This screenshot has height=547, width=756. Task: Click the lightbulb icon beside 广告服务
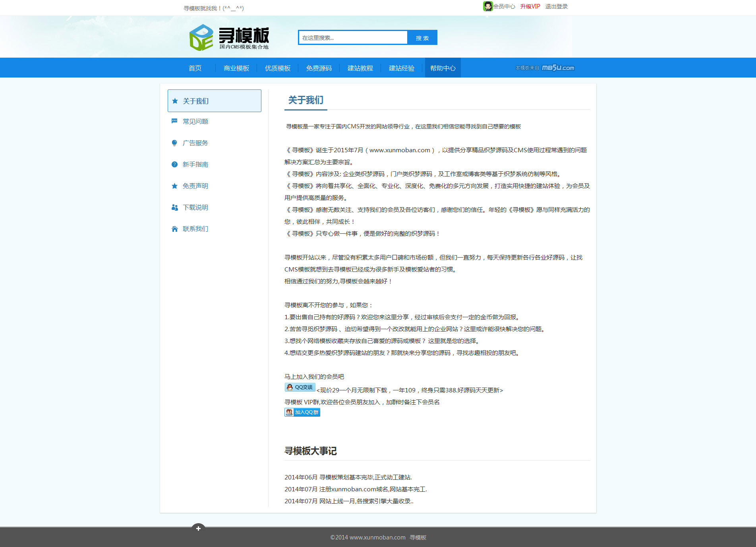(x=174, y=143)
